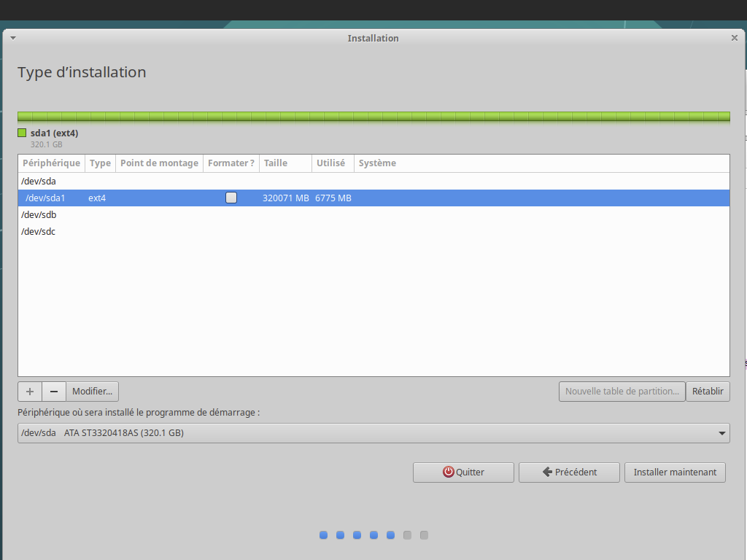This screenshot has height=560, width=747.
Task: Select the /dev/sdb disk row
Action: 39,215
